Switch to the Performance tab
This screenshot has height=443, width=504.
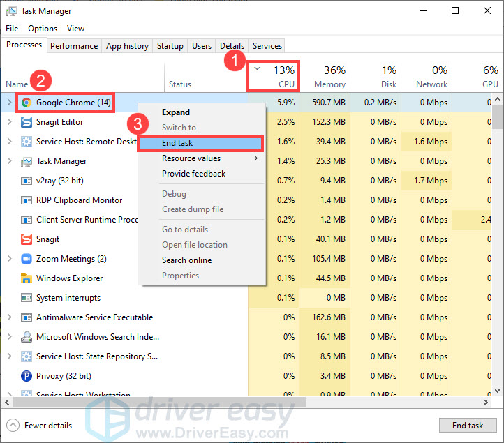pos(74,46)
